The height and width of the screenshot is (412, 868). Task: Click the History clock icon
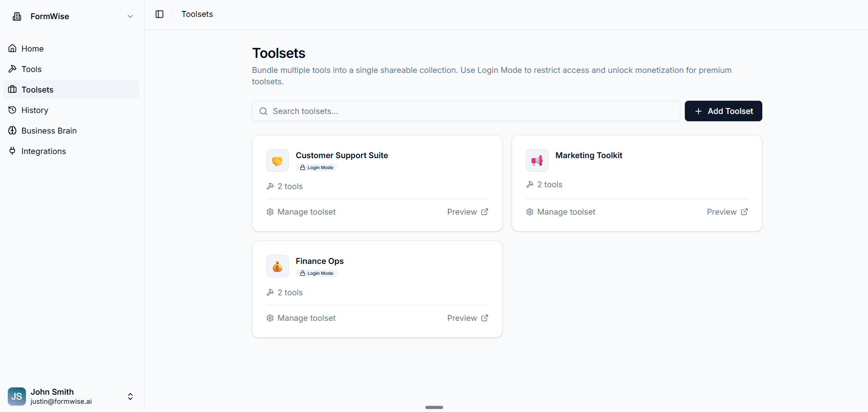[x=12, y=110]
